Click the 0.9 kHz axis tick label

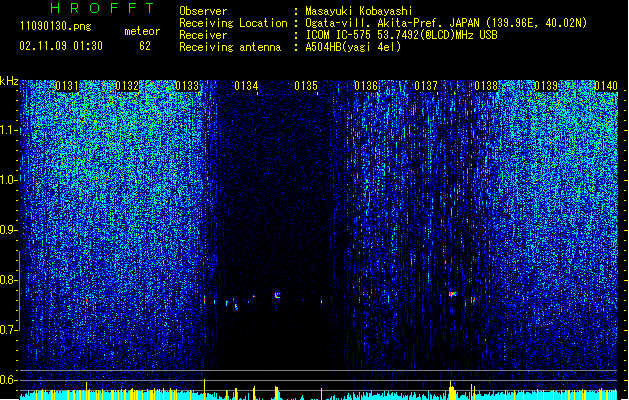[8, 230]
